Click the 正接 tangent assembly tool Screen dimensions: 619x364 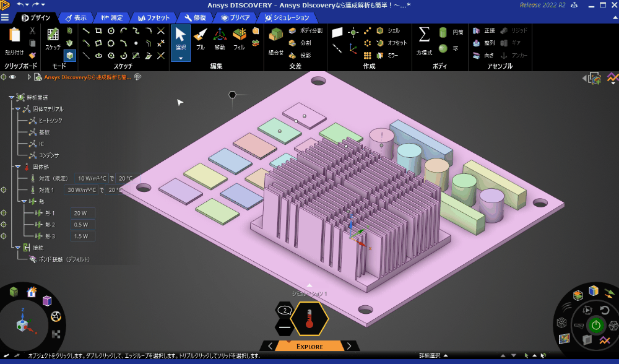pos(484,30)
